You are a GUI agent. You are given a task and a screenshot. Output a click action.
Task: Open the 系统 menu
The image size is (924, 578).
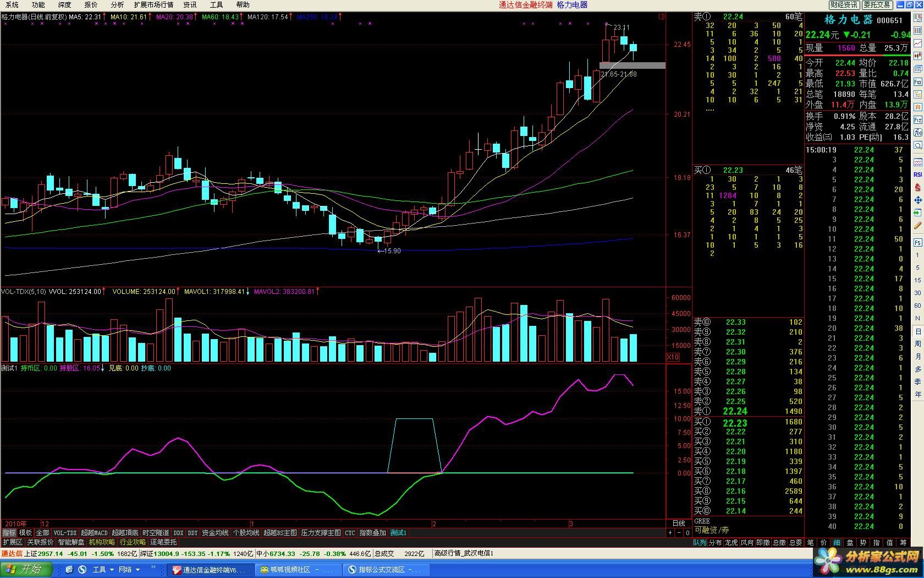click(12, 5)
